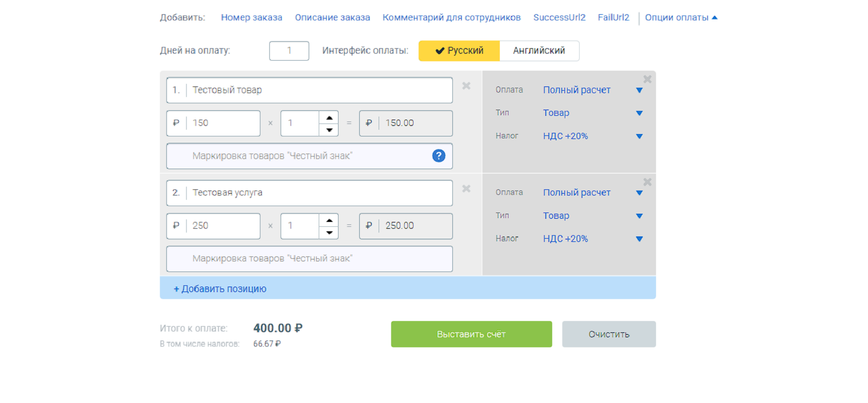The width and height of the screenshot is (868, 403).
Task: Click Добавить позицию to add a line
Action: click(407, 288)
